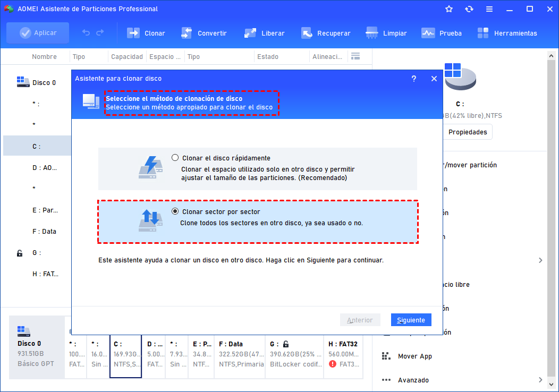Viewport: 559px width, 392px height.
Task: Click the Siguiente button
Action: (411, 320)
